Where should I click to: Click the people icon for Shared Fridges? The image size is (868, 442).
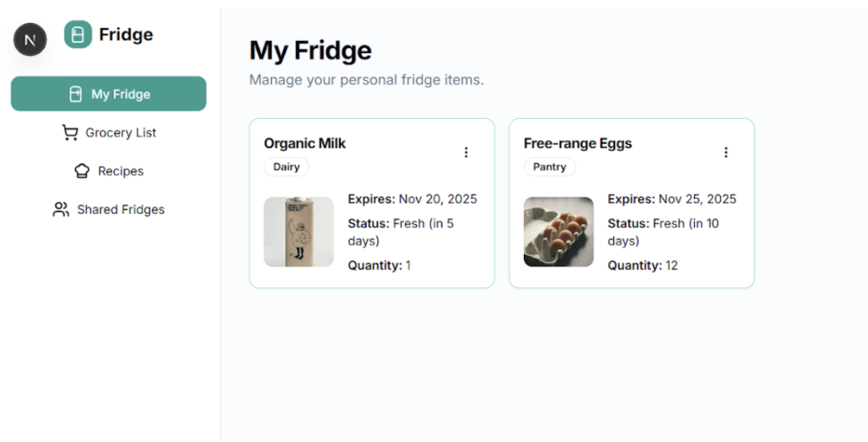coord(61,210)
